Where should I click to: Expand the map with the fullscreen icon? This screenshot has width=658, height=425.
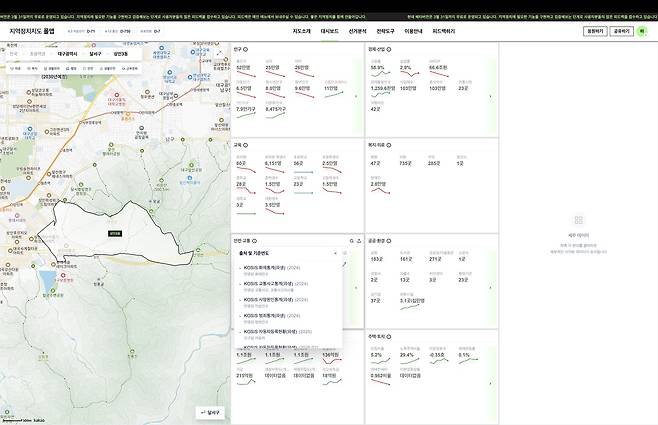tap(219, 52)
